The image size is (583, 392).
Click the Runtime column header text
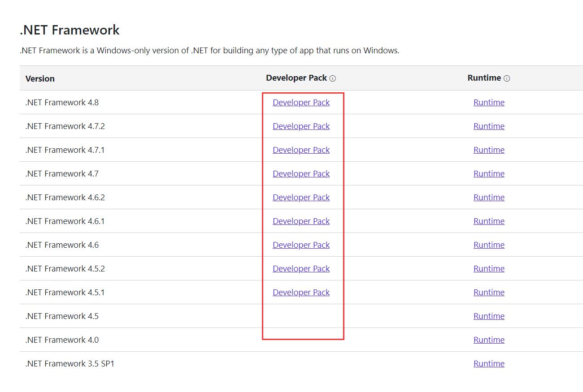pos(484,78)
